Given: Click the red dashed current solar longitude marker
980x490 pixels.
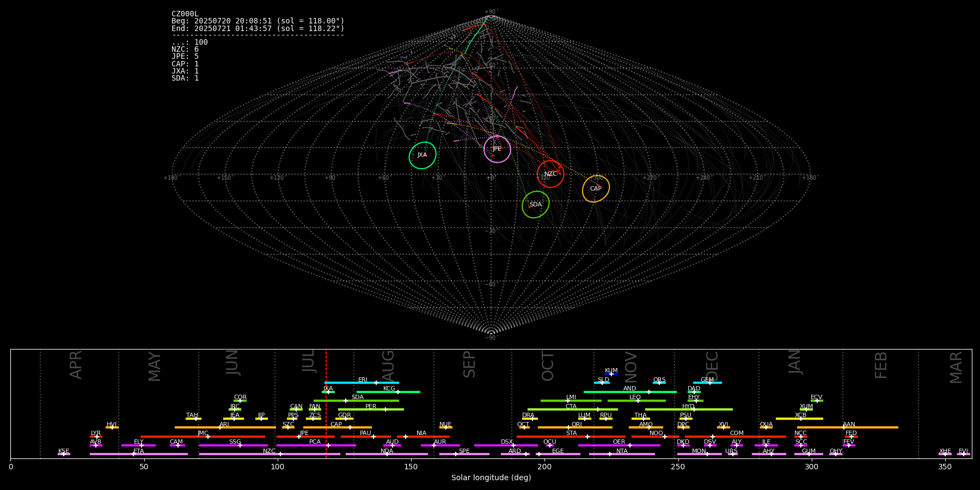Looking at the screenshot, I should click(326, 403).
